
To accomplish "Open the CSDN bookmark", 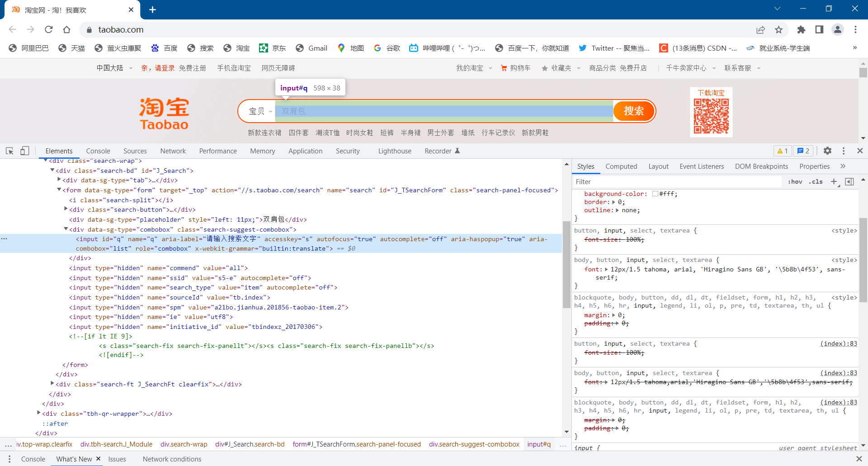I will (698, 48).
